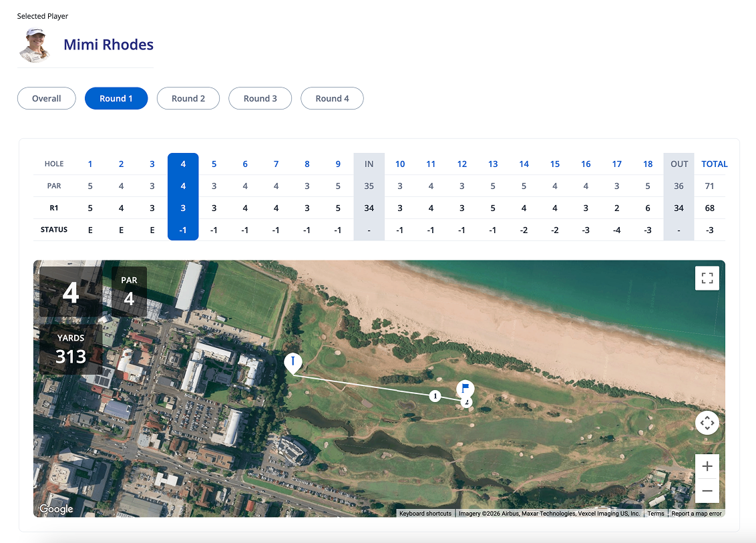
Task: Select hole 1 in scorecard
Action: click(x=90, y=164)
